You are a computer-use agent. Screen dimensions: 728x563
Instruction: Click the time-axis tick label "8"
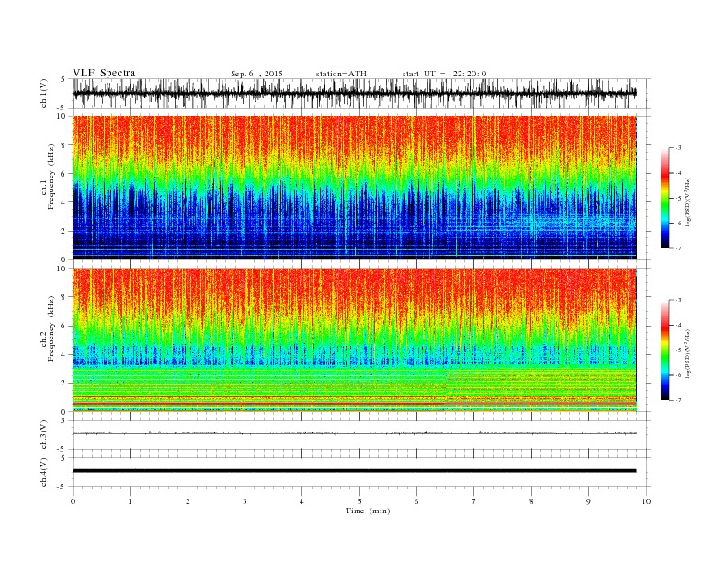[x=531, y=501]
